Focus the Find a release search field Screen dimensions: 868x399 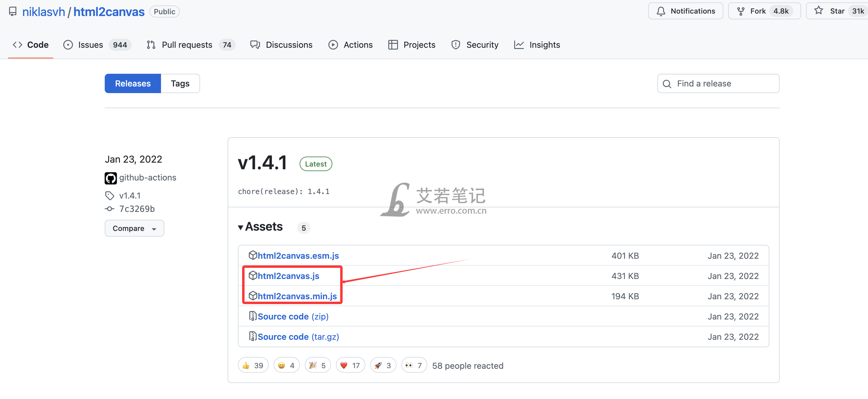click(x=718, y=83)
